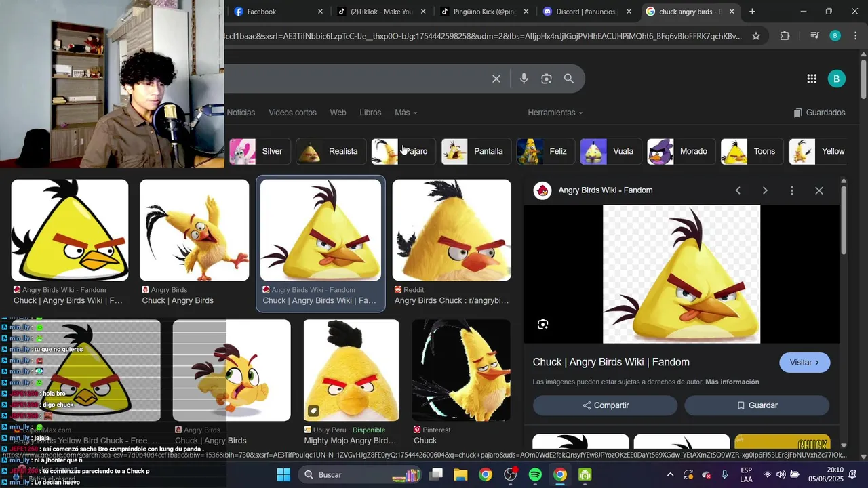Screen dimensions: 868x488
Task: Open Chuck | Angry Birds Wiki | Fandom title link
Action: pyautogui.click(x=611, y=362)
